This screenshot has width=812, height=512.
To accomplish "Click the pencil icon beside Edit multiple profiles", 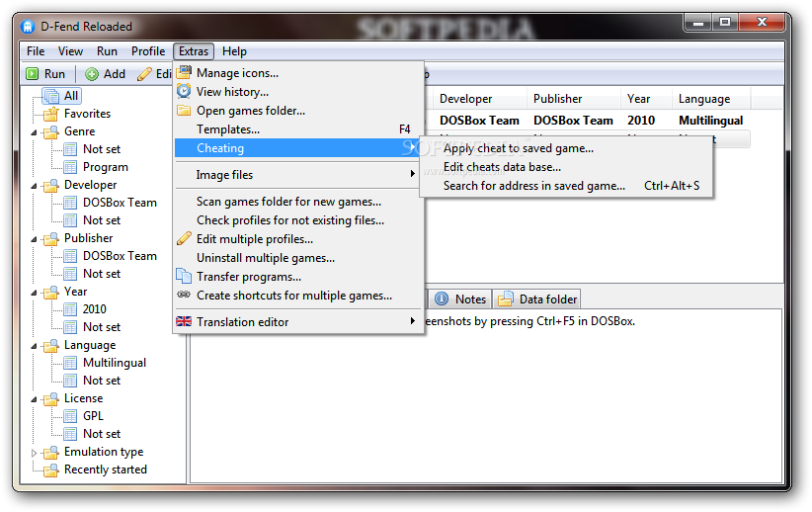I will tap(184, 238).
